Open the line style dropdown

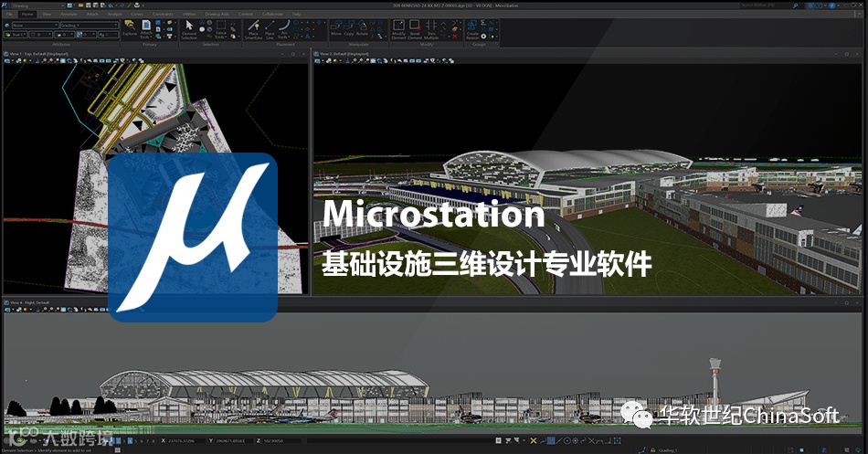click(x=40, y=35)
